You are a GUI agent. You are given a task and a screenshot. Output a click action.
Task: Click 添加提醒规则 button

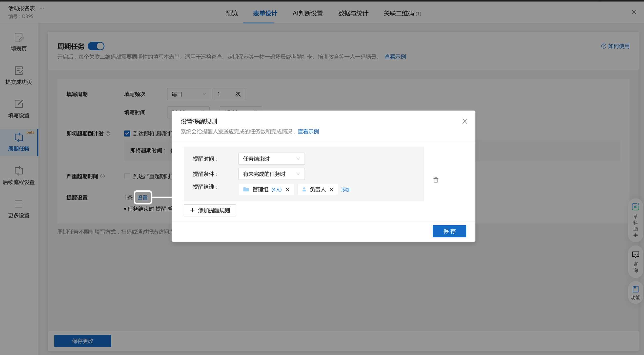pyautogui.click(x=210, y=210)
